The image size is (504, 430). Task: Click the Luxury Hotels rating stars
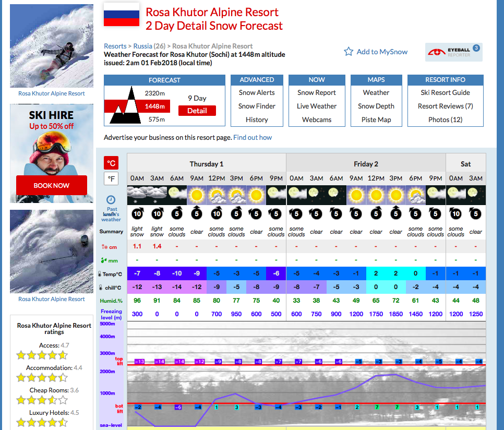coord(42,422)
